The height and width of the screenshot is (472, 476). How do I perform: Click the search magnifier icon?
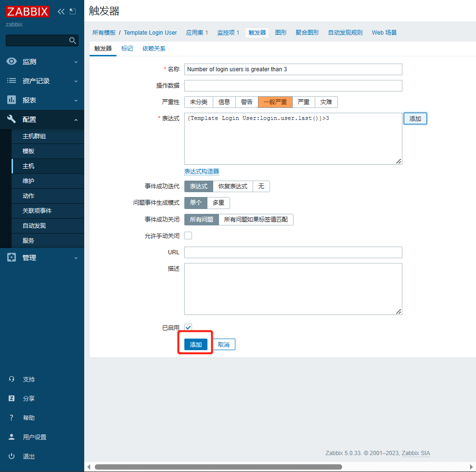pos(72,40)
